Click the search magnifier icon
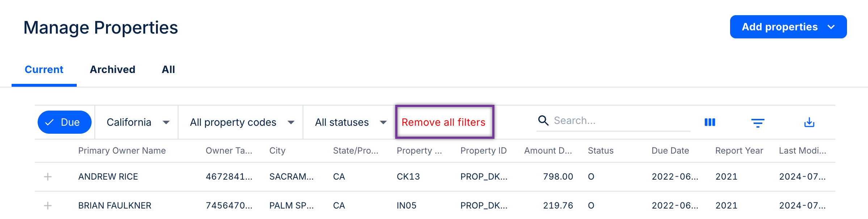The image size is (868, 219). coord(543,120)
